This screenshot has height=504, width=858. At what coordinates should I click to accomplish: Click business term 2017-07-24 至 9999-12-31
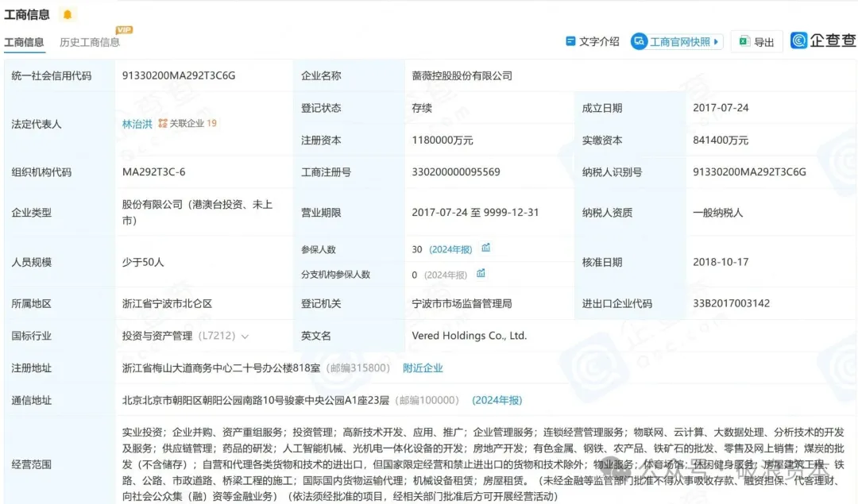tap(475, 212)
